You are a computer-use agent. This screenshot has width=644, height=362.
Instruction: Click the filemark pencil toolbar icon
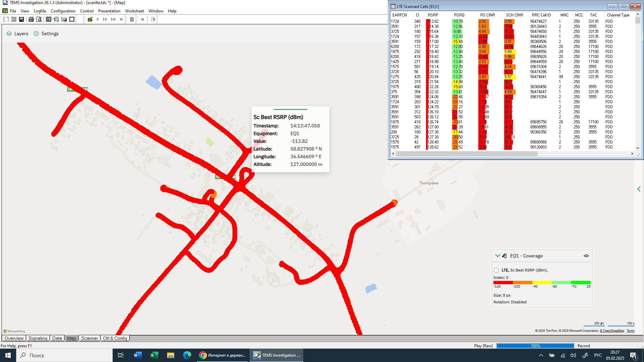[153, 19]
